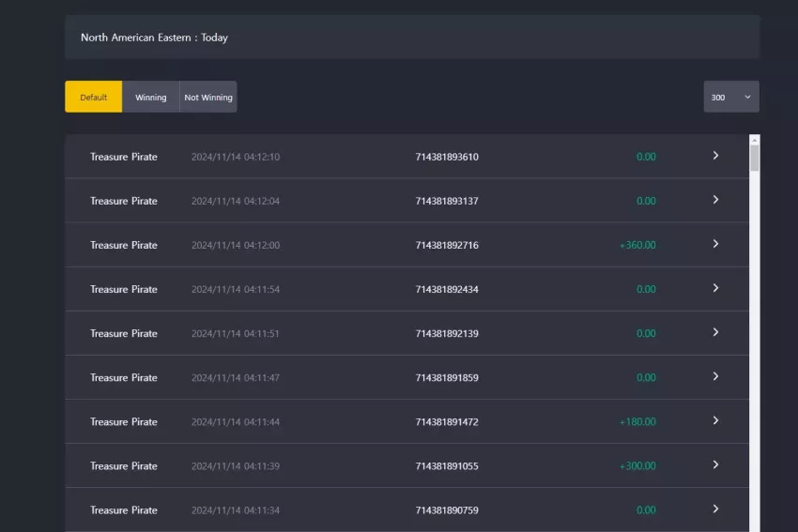This screenshot has width=798, height=532.
Task: Expand details for record 714381892434
Action: pos(715,288)
